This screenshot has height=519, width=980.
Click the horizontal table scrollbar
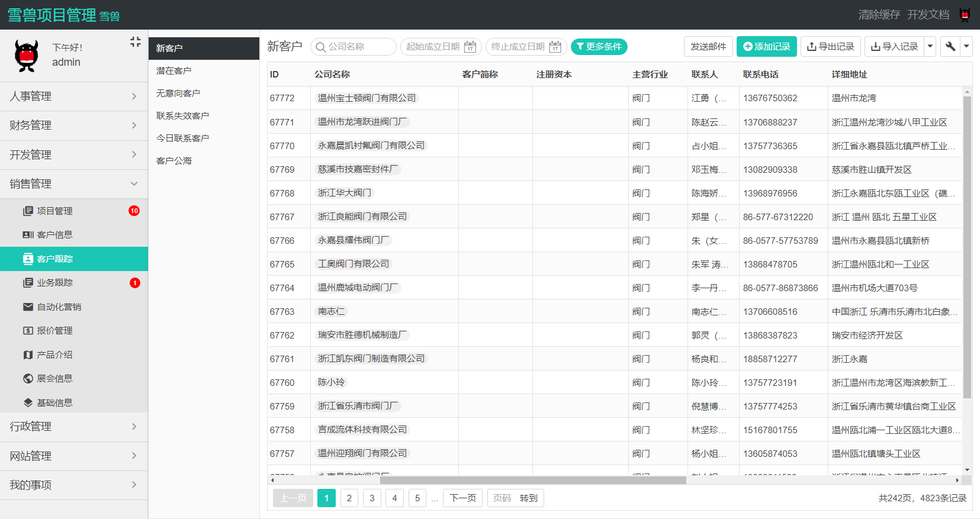(x=533, y=481)
